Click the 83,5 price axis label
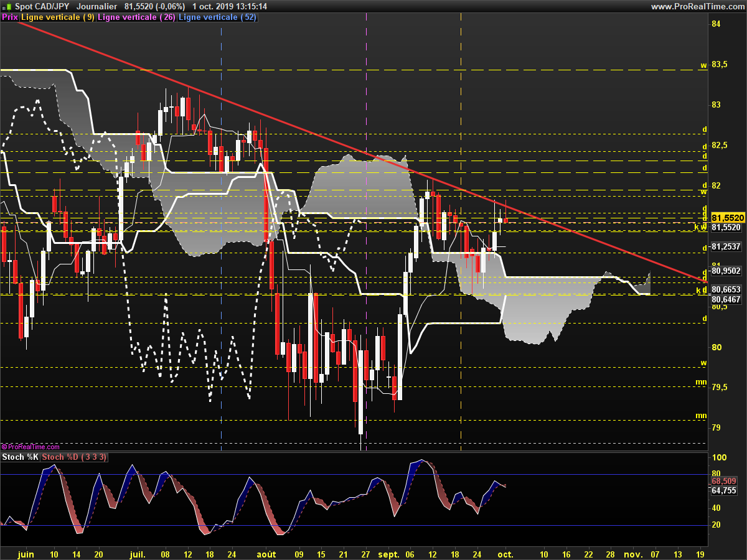Viewport: 747px width, 560px height. 719,64
